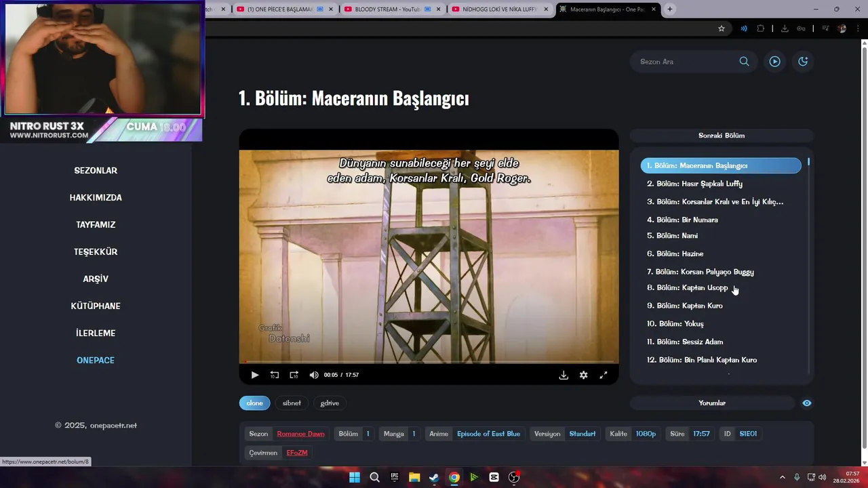This screenshot has height=488, width=868.
Task: Select 3. Bölüm: Korsanlar Kralı episode
Action: (x=721, y=202)
